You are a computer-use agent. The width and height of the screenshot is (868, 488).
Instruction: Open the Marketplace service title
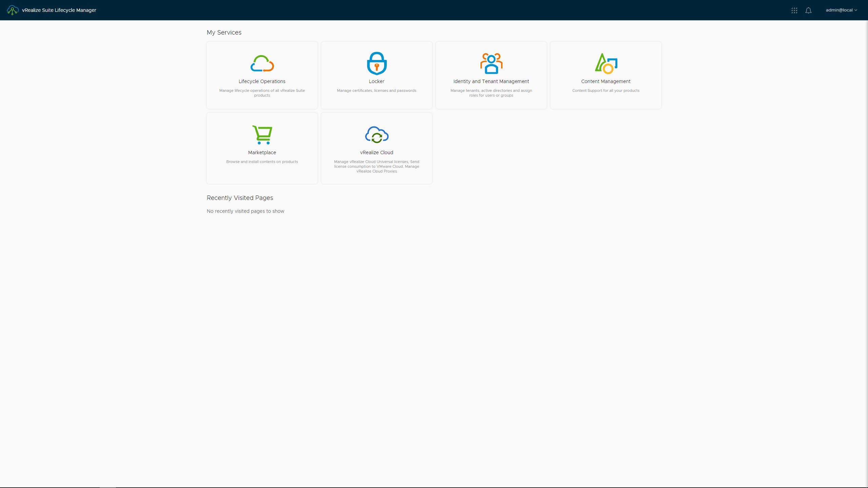262,152
